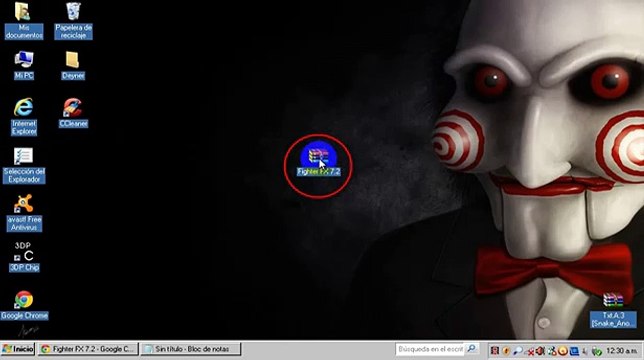Viewport: 644px width, 360px height.
Task: Select the Mis documentos desktop icon
Action: pyautogui.click(x=24, y=21)
